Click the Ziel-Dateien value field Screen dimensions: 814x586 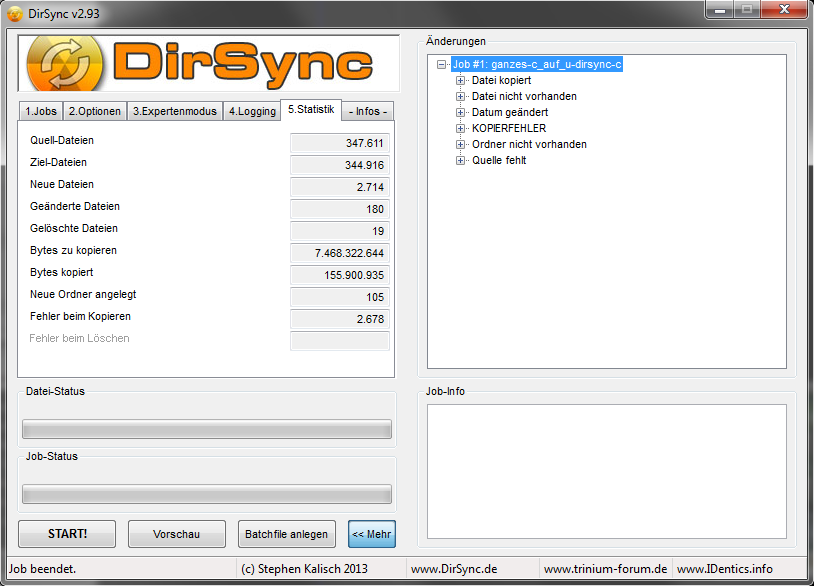[340, 165]
